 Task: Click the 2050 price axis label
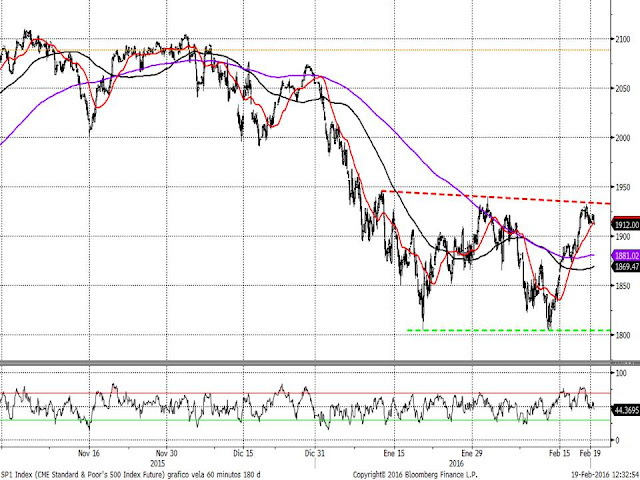point(623,88)
